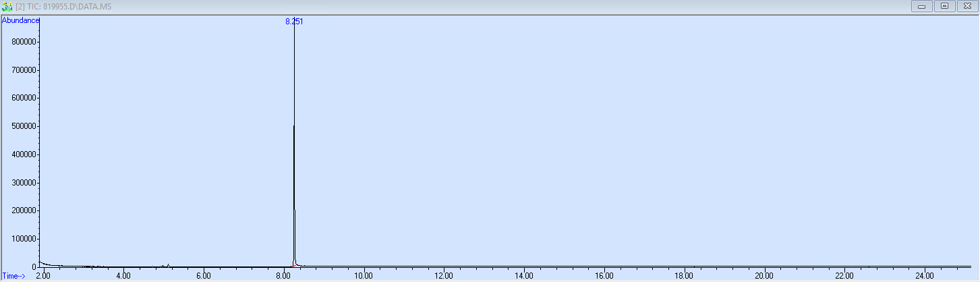Click the 800000 abundance tick label

(24, 42)
